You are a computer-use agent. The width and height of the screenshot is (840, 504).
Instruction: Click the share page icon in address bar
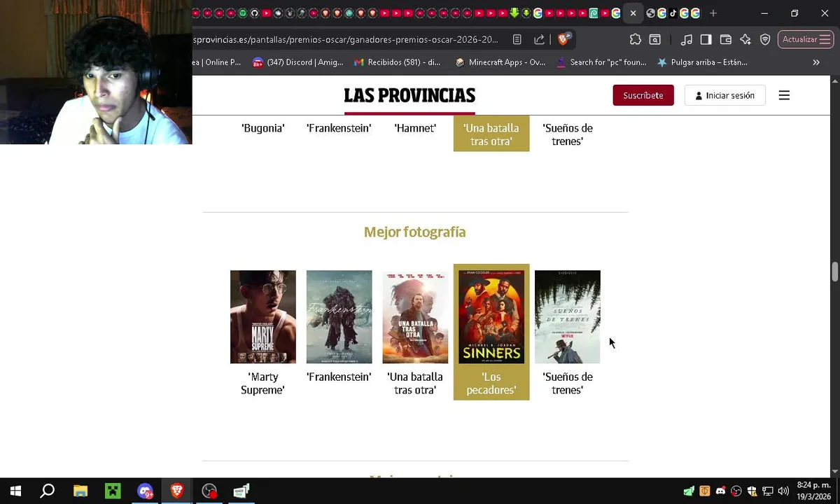(539, 40)
